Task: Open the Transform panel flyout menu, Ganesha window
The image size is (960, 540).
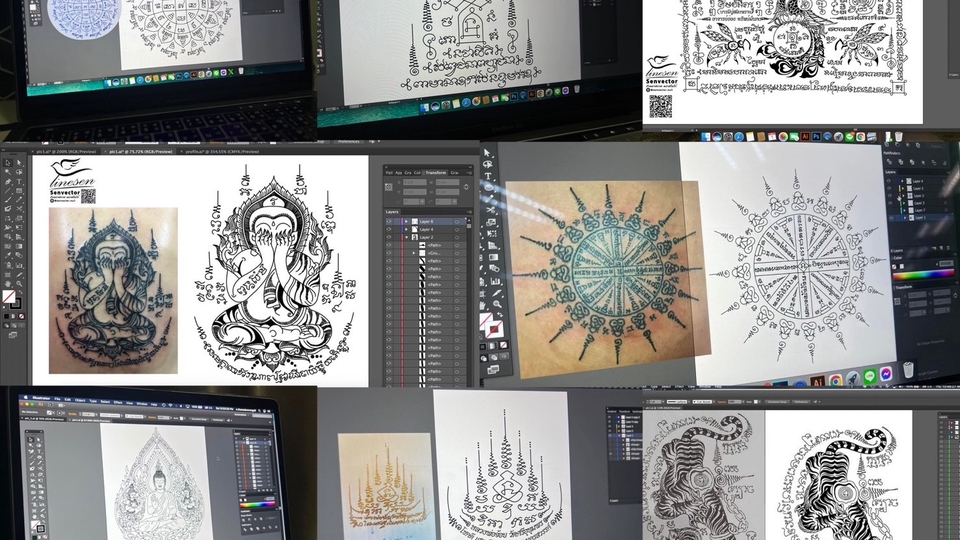Action: [470, 173]
